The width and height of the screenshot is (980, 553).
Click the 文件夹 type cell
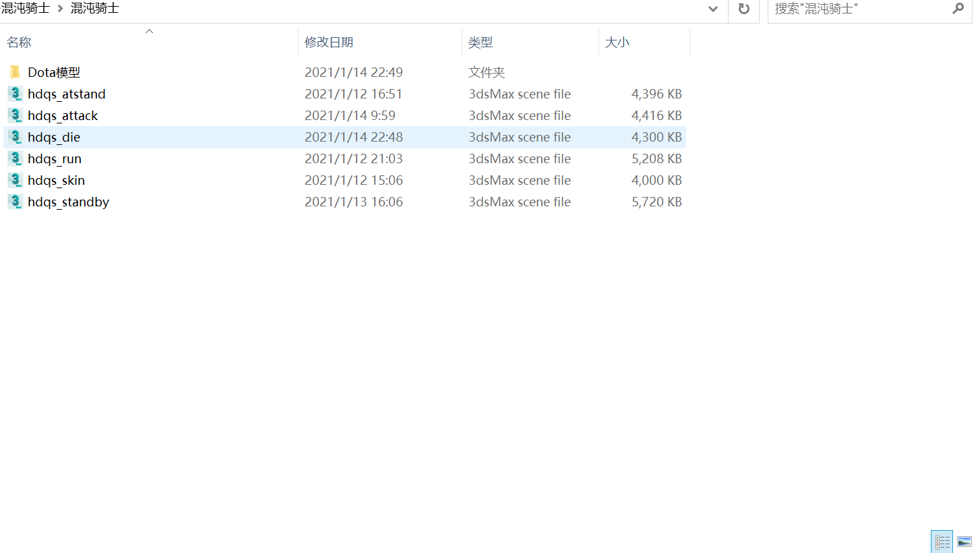[x=487, y=72]
